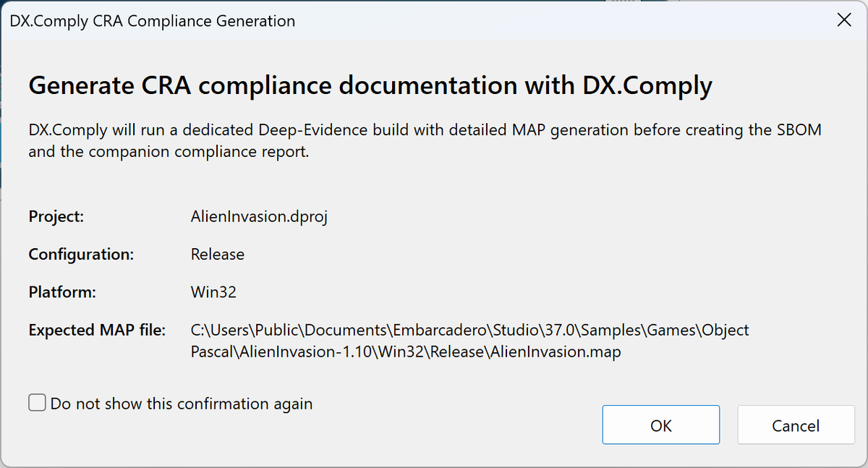Click the 'Expected MAP file:' label
Image resolution: width=868 pixels, height=468 pixels.
point(98,330)
